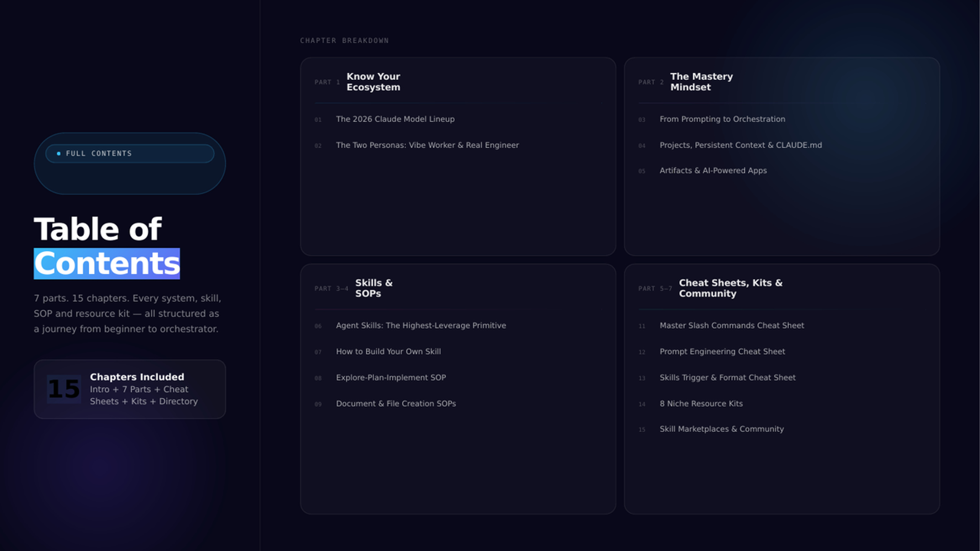980x551 pixels.
Task: Open Explore-Plan-Implement SOP chapter
Action: 391,377
